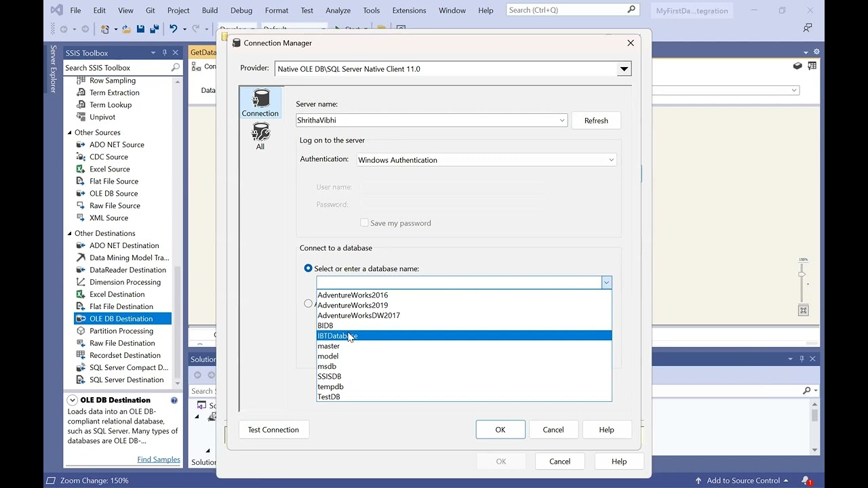Click the Raw File Source icon
Screen dimensions: 868x488
81,206
